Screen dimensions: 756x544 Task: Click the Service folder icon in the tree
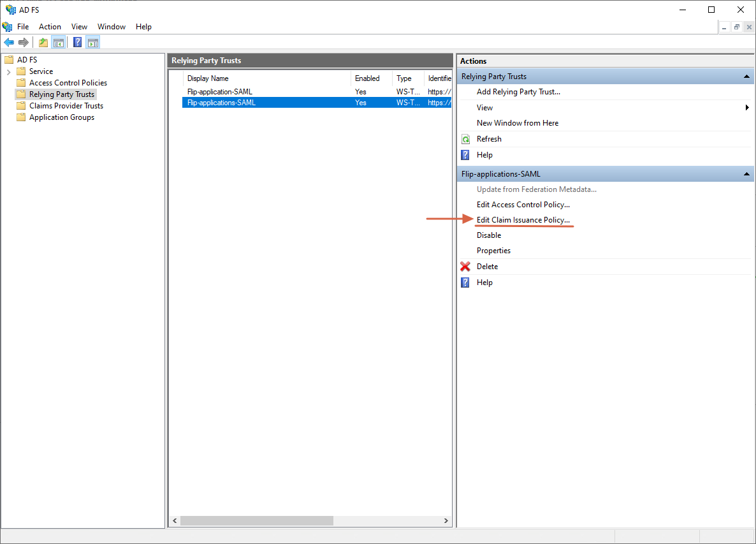tap(21, 71)
